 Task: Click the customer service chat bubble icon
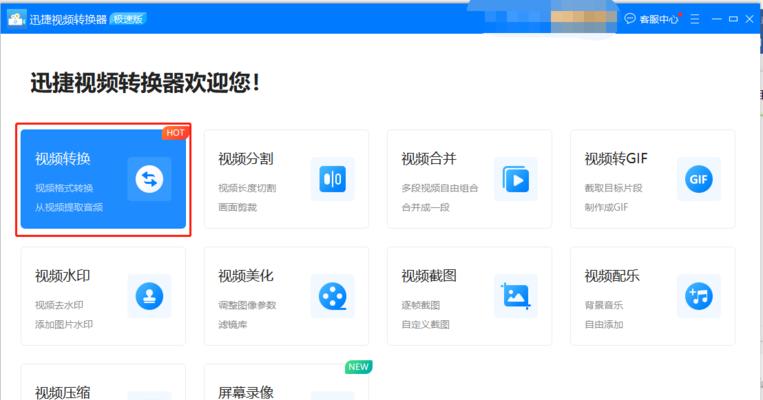click(630, 18)
